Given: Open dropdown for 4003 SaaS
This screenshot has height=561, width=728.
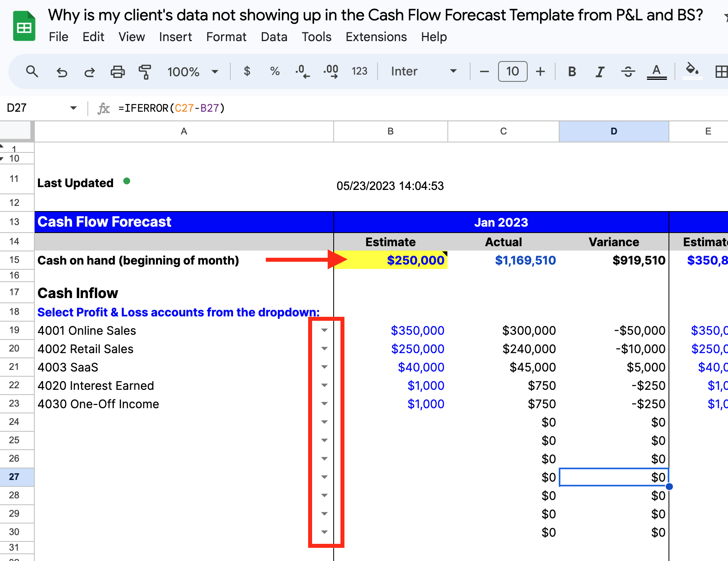Looking at the screenshot, I should (324, 367).
